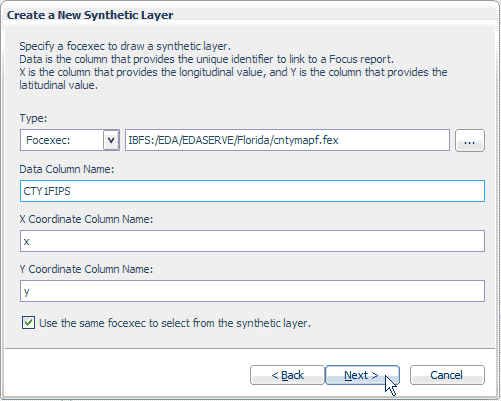Screen dimensions: 501x401
Task: Uncheck Use the same focexec checkbox
Action: 28,323
